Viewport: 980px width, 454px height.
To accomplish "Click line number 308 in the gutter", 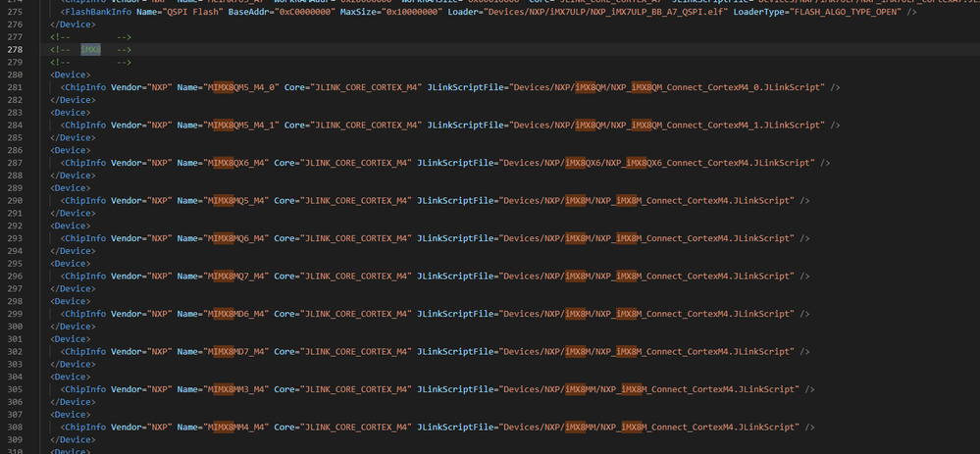I will (x=16, y=428).
